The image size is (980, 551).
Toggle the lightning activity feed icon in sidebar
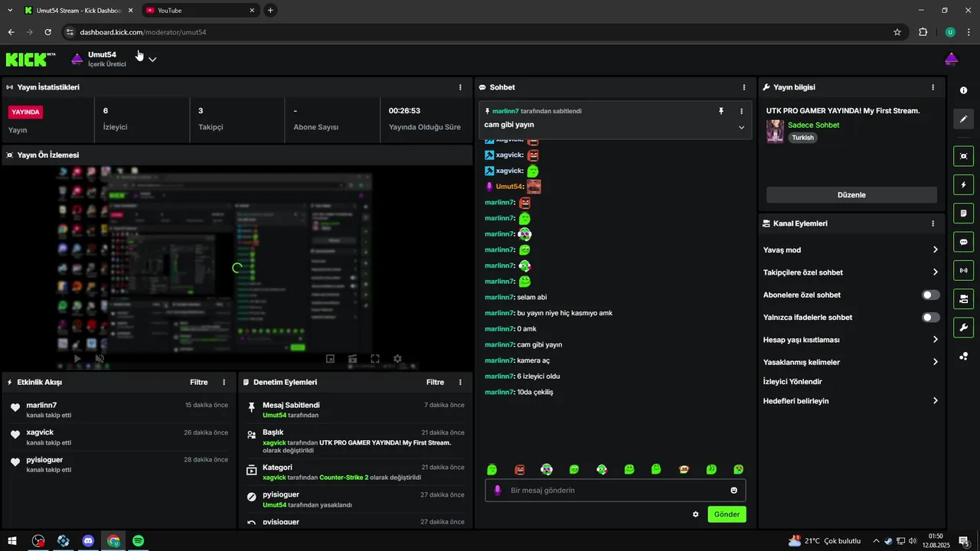[x=963, y=184]
